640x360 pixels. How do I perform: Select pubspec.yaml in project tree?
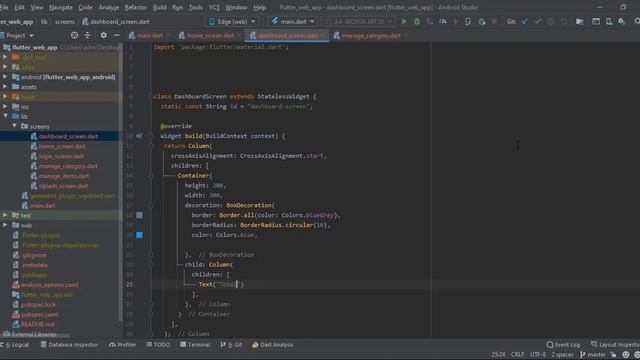point(39,315)
